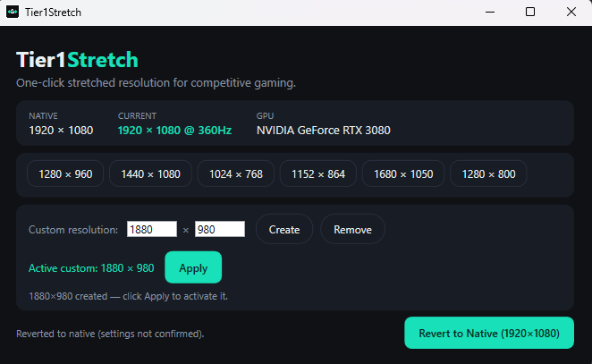
Task: Select the 1152 × 864 preset
Action: [318, 174]
